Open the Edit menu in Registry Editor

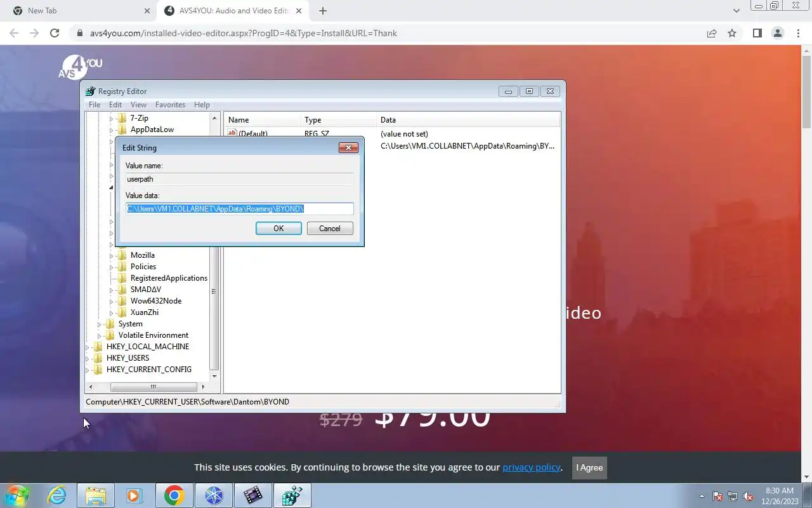point(115,105)
